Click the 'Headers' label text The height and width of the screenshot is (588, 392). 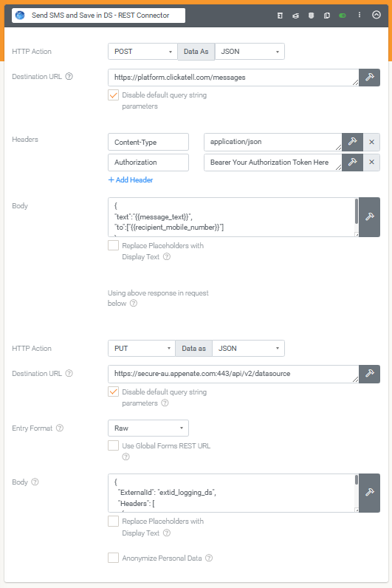coord(25,140)
